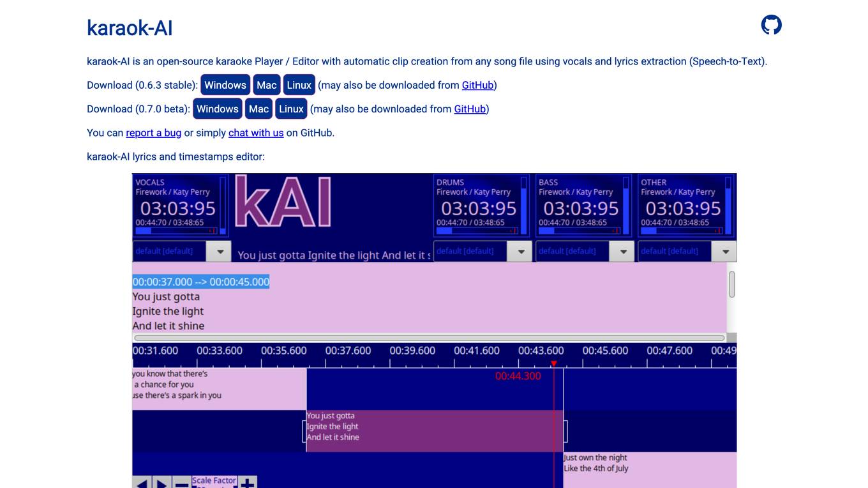Image resolution: width=868 pixels, height=488 pixels.
Task: Click the minus scale factor button
Action: coord(181,483)
